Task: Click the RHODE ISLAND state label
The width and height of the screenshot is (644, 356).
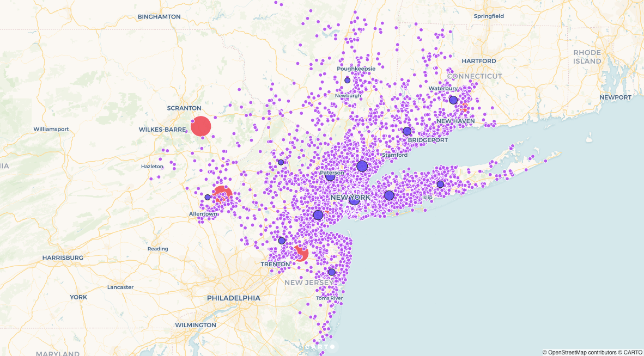Action: click(x=587, y=57)
